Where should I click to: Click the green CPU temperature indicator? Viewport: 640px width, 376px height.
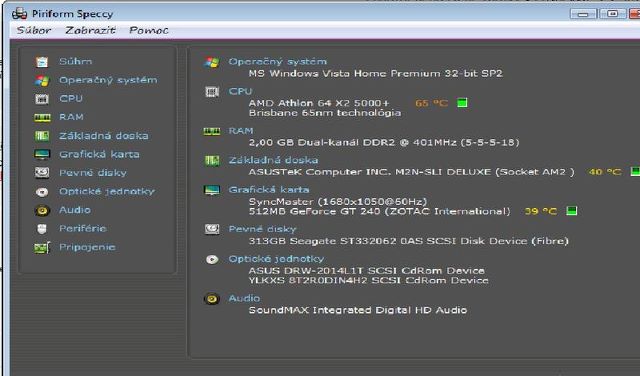(x=462, y=103)
